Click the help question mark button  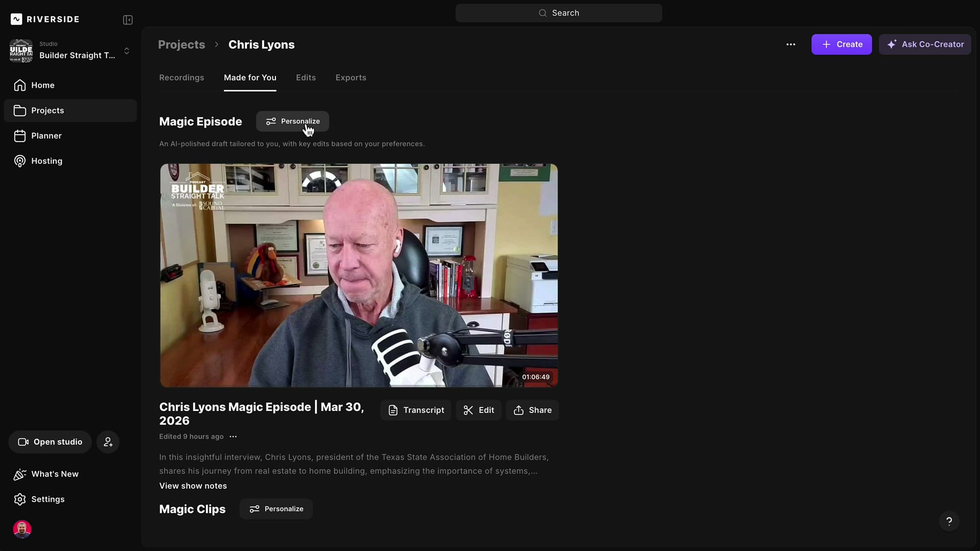click(949, 521)
